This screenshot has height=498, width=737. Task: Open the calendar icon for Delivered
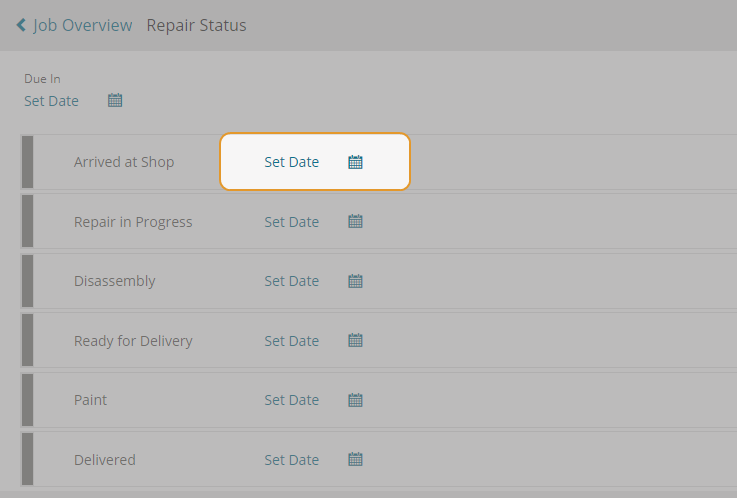pyautogui.click(x=355, y=459)
